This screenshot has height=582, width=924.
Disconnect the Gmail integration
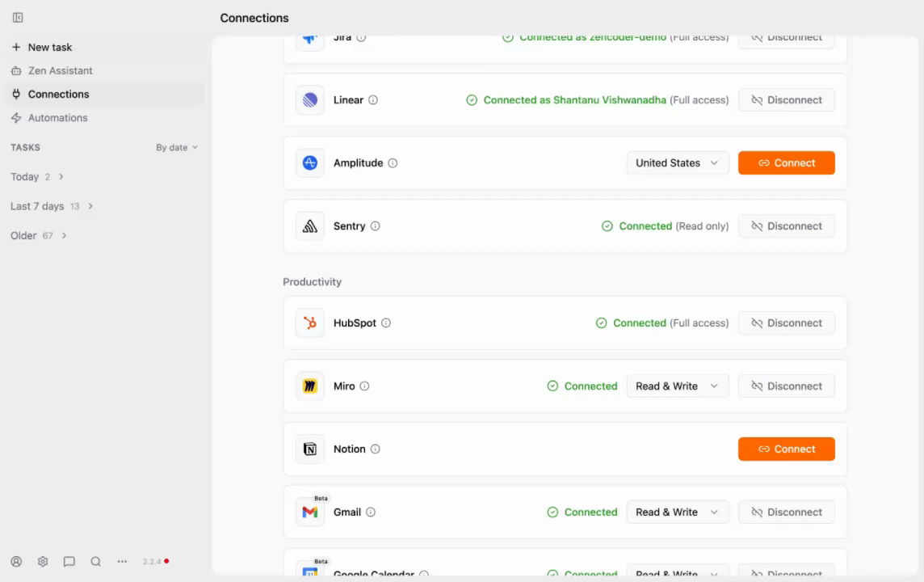coord(786,512)
